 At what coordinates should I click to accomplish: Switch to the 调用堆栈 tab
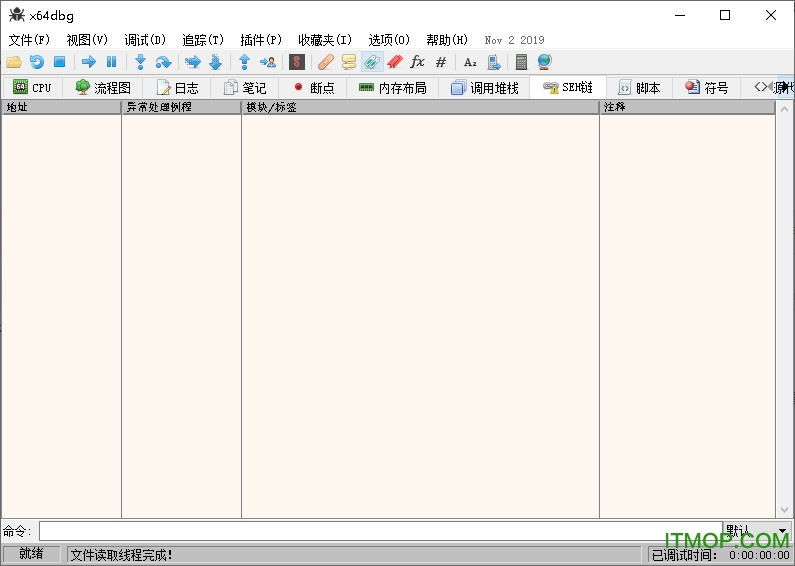(x=484, y=88)
